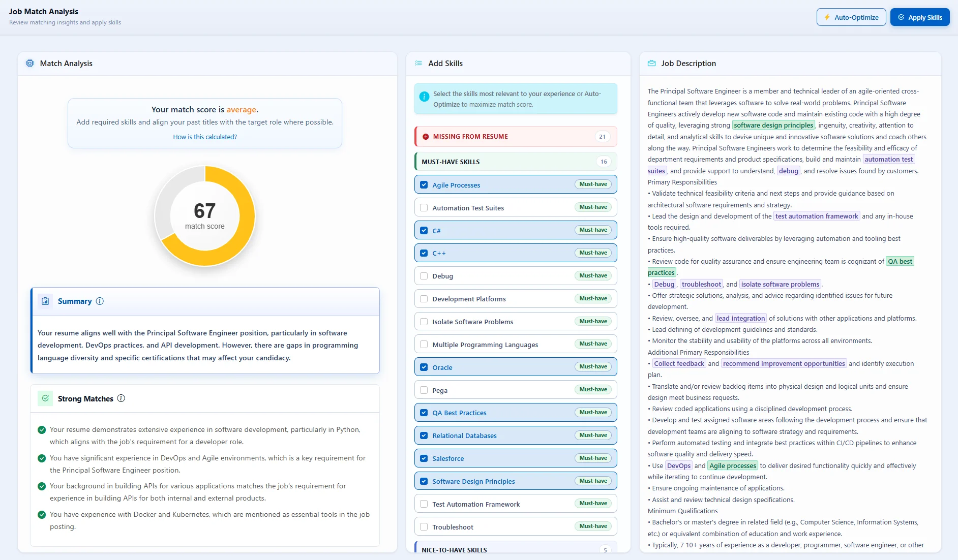Click the Summary clipboard icon
The width and height of the screenshot is (958, 560).
click(45, 301)
